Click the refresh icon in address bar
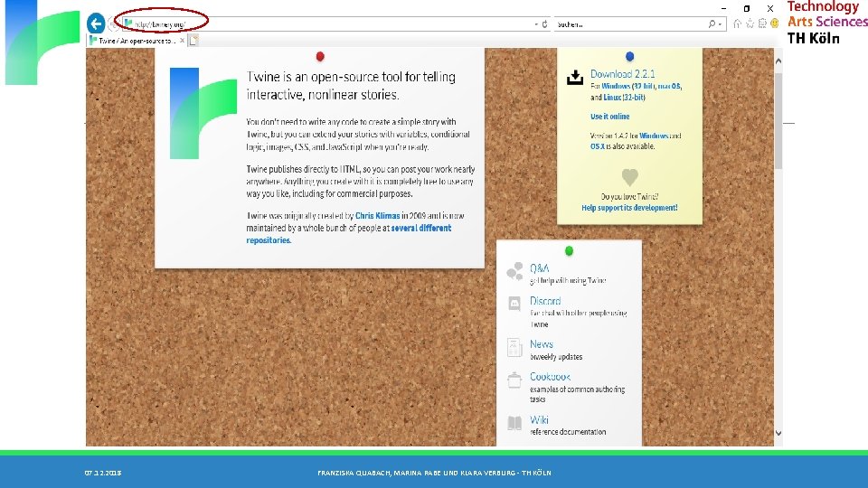 [544, 23]
